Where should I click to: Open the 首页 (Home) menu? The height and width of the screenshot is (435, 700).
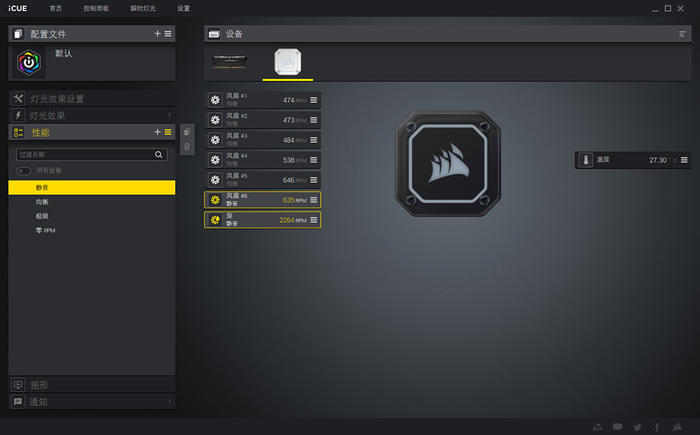coord(56,8)
